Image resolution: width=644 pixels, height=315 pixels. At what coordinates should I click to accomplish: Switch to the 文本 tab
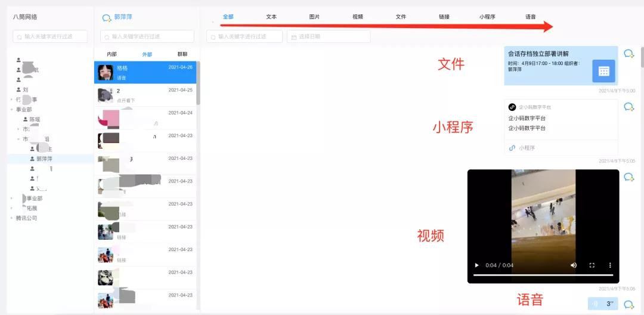[271, 17]
